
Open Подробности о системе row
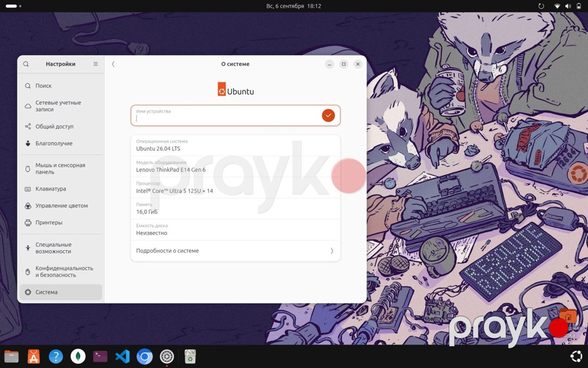(x=236, y=251)
